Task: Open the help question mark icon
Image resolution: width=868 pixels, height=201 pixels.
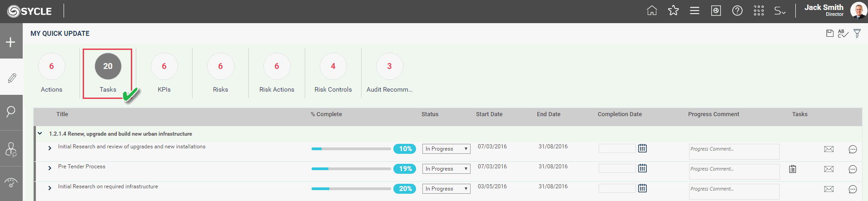Action: (x=737, y=10)
